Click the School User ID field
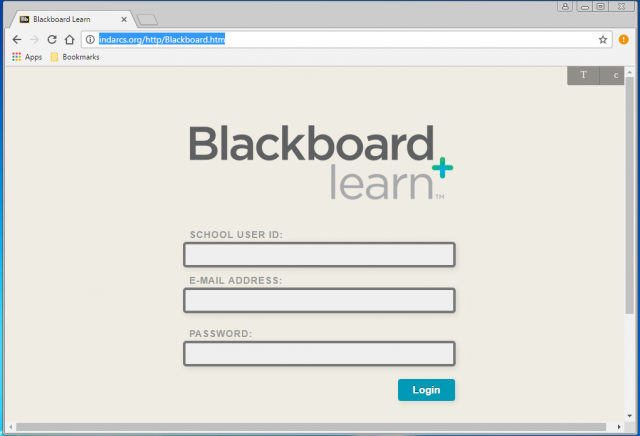Image resolution: width=640 pixels, height=436 pixels. 319,255
